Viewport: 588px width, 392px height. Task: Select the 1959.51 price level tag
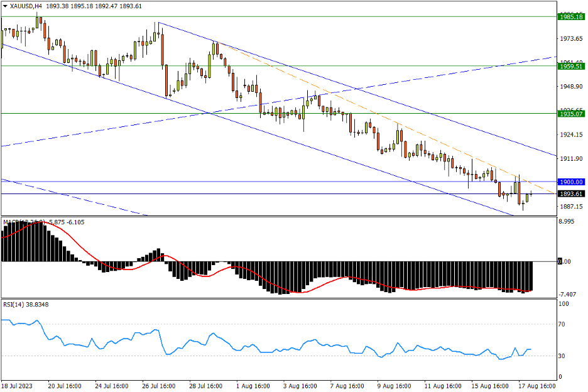[x=572, y=66]
